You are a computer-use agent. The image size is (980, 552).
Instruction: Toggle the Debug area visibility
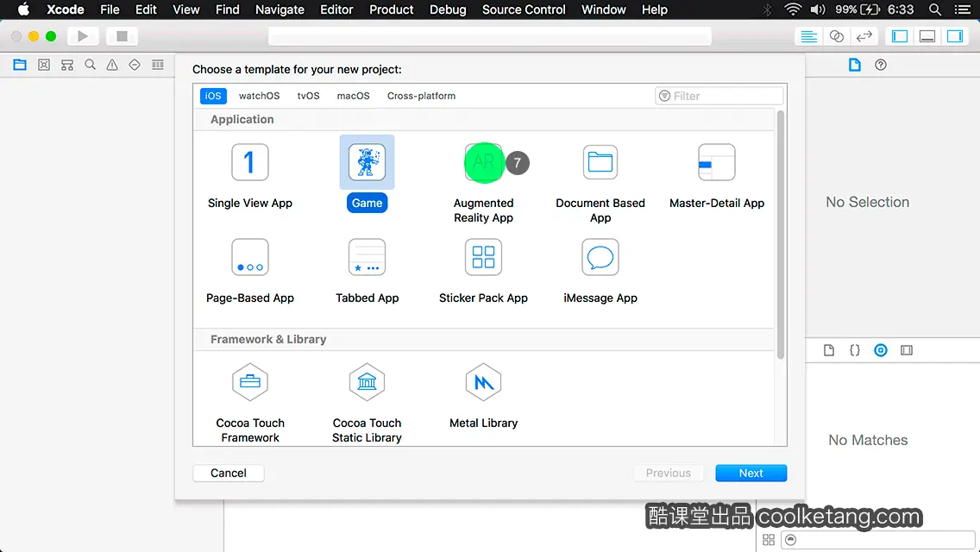point(927,36)
